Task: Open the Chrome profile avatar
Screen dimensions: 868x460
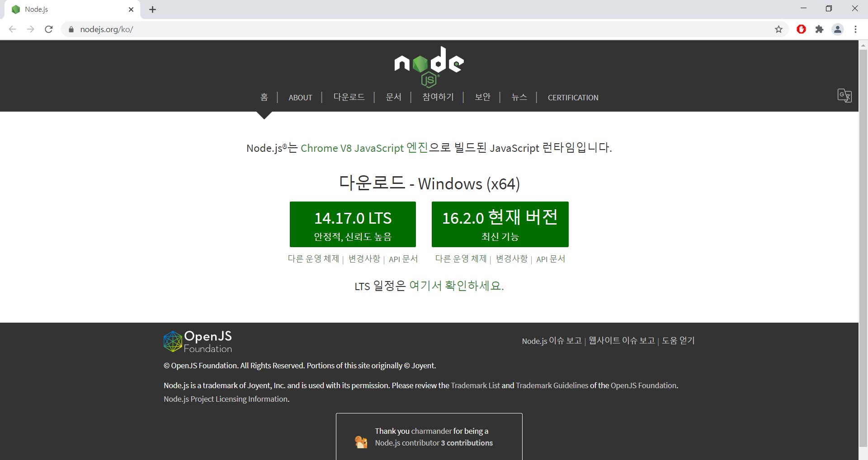Action: click(838, 29)
